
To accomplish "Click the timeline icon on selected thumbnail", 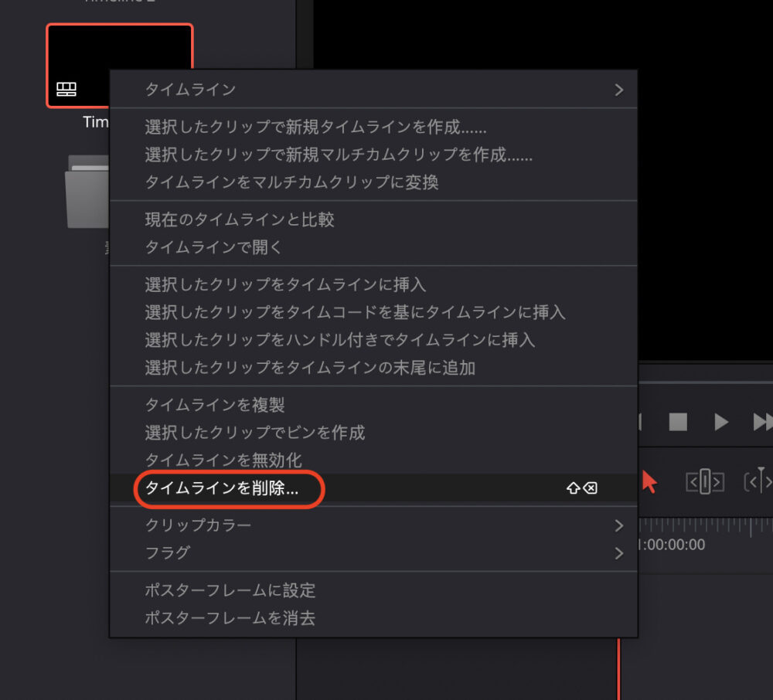I will pyautogui.click(x=66, y=90).
